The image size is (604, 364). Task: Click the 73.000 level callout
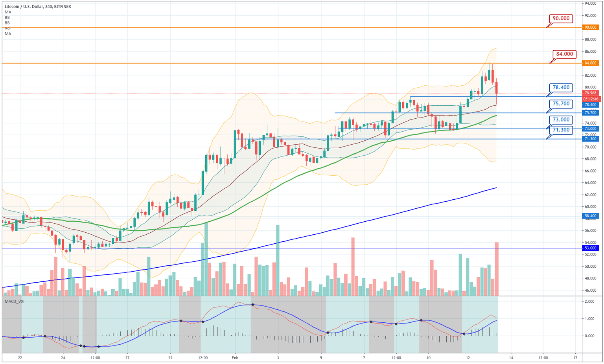point(561,119)
